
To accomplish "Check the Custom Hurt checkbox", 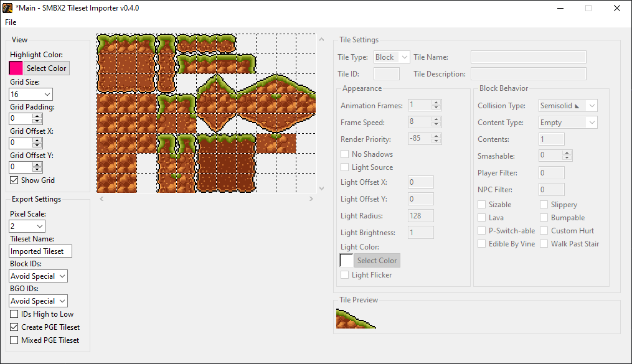I will (544, 231).
